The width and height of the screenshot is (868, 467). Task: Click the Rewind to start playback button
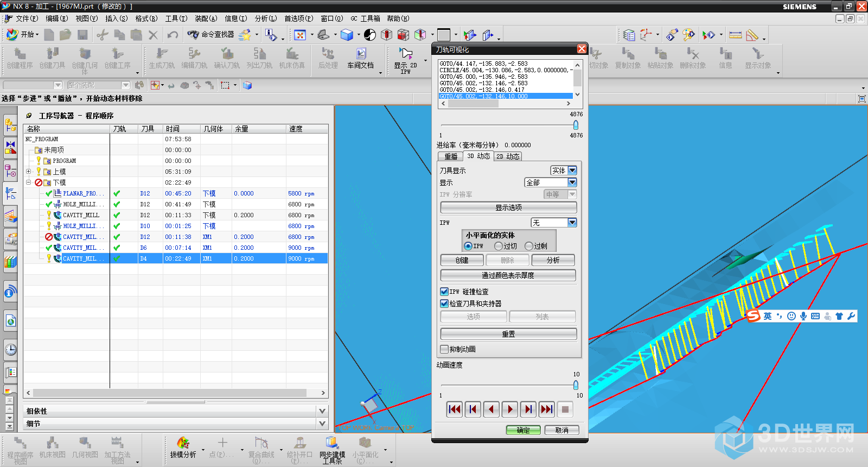coord(454,409)
